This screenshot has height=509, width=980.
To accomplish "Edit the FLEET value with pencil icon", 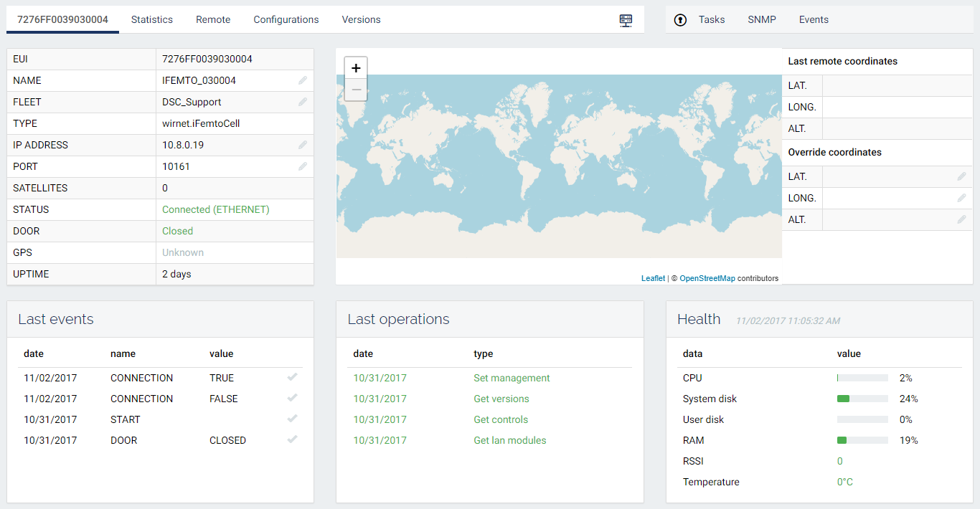I will coord(303,103).
